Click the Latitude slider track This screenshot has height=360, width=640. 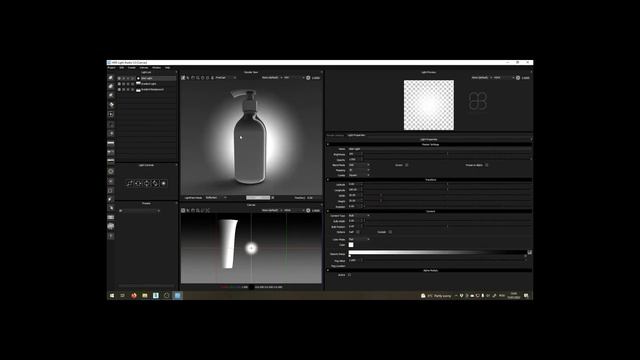[x=448, y=184]
